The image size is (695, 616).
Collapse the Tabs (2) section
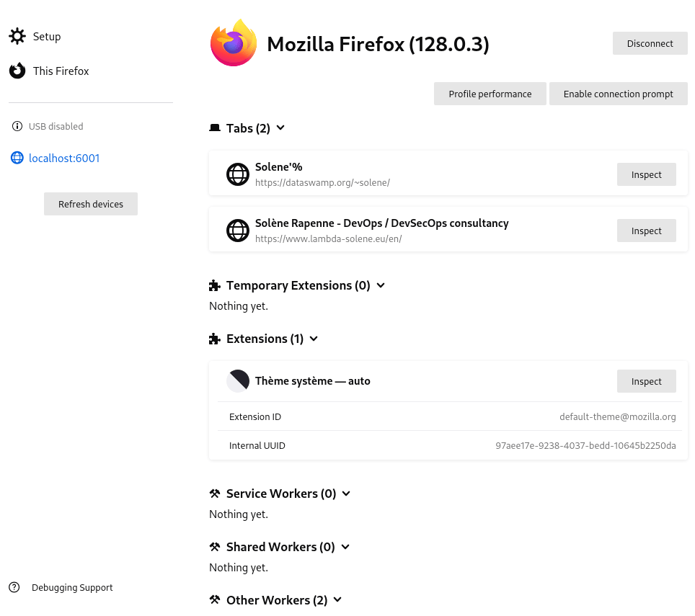click(280, 128)
